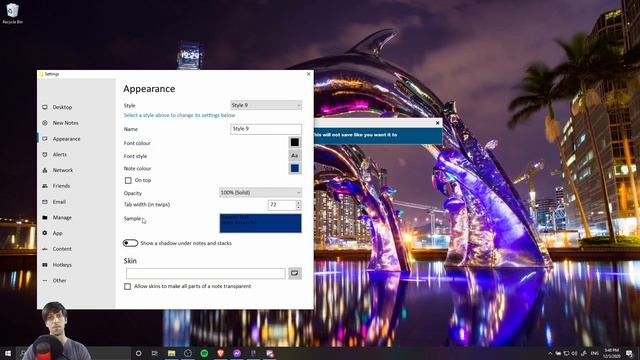
Task: Click the Alerts clock icon in sidebar
Action: (45, 155)
